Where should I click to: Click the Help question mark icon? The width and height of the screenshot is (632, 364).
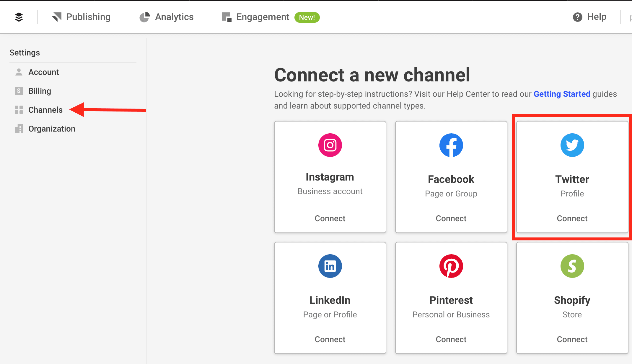coord(578,17)
